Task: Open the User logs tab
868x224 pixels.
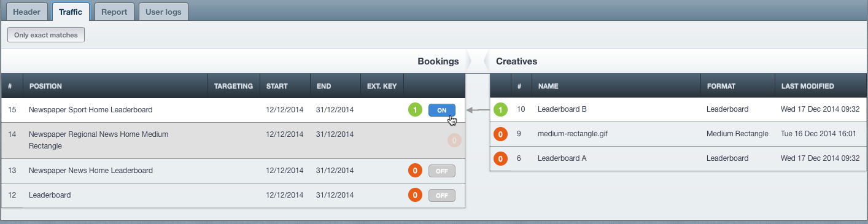Action: point(163,12)
